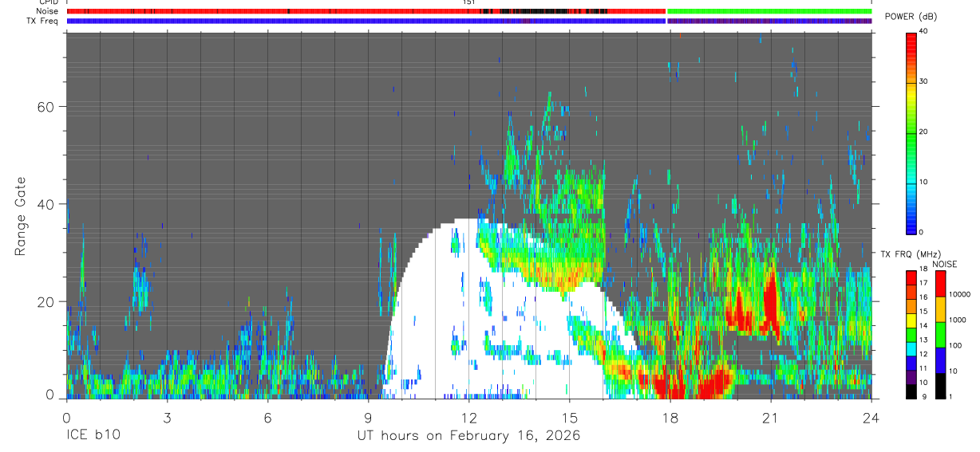Click the TX FRQ (MHz) legend title
Viewport: 980px width, 452px height.
pos(911,254)
